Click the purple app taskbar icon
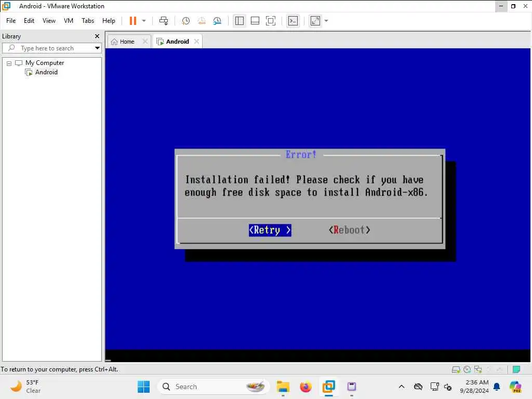 coord(352,387)
